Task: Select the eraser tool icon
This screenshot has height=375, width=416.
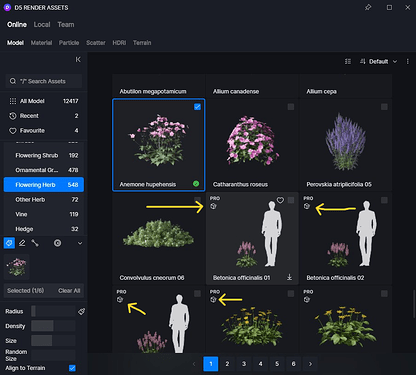Action: [22, 243]
